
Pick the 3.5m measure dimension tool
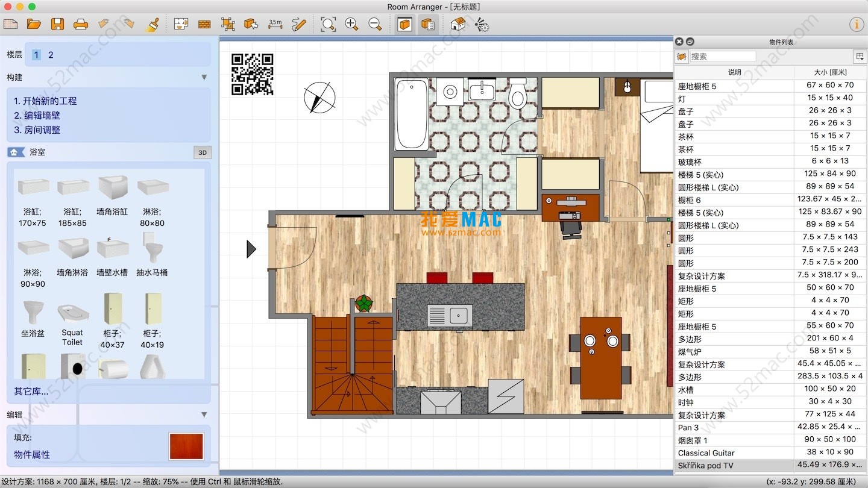[x=275, y=24]
